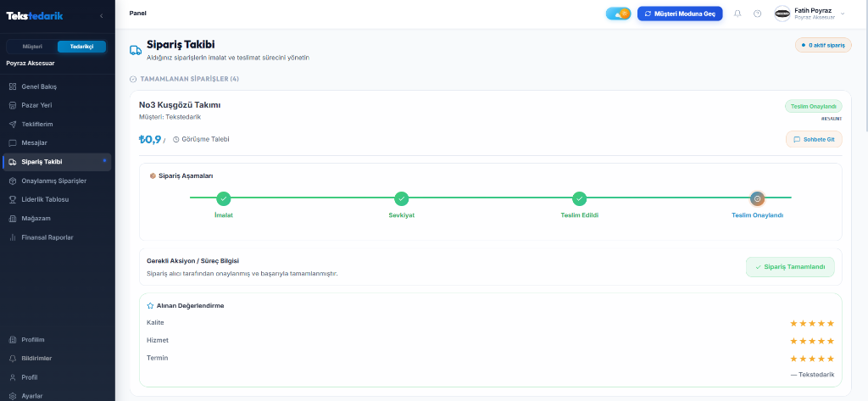Select Liderlik Tablosu trophy icon
The width and height of the screenshot is (868, 401).
tap(13, 199)
